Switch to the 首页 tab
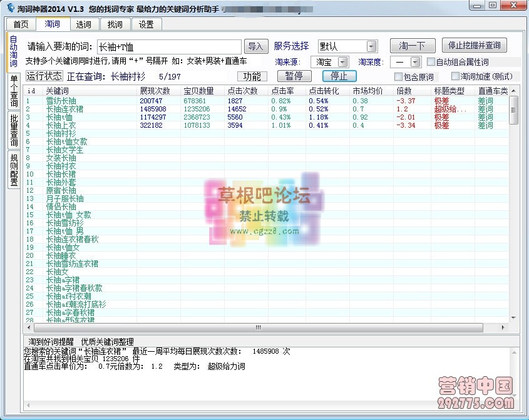The width and height of the screenshot is (529, 420). (21, 24)
